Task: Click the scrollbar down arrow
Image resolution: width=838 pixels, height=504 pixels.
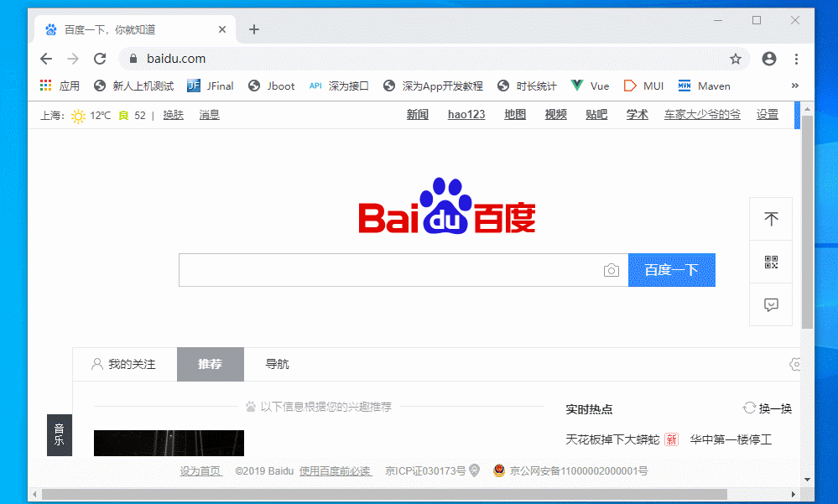Action: coord(807,480)
